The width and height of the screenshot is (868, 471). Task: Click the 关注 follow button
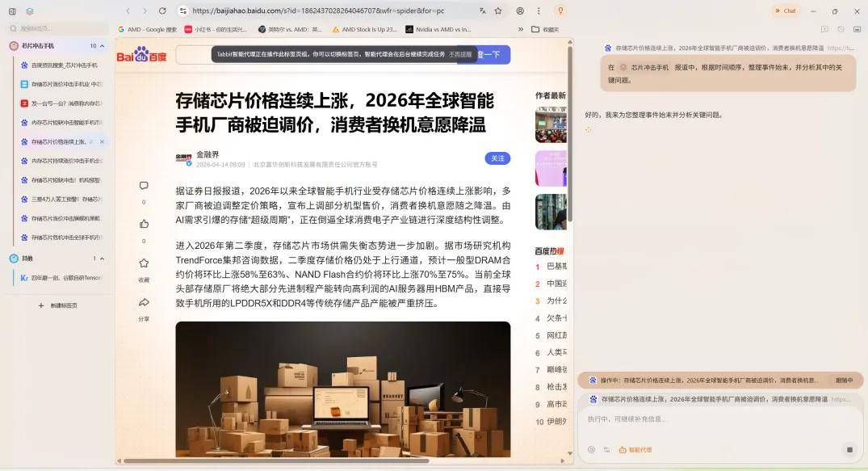tap(498, 158)
